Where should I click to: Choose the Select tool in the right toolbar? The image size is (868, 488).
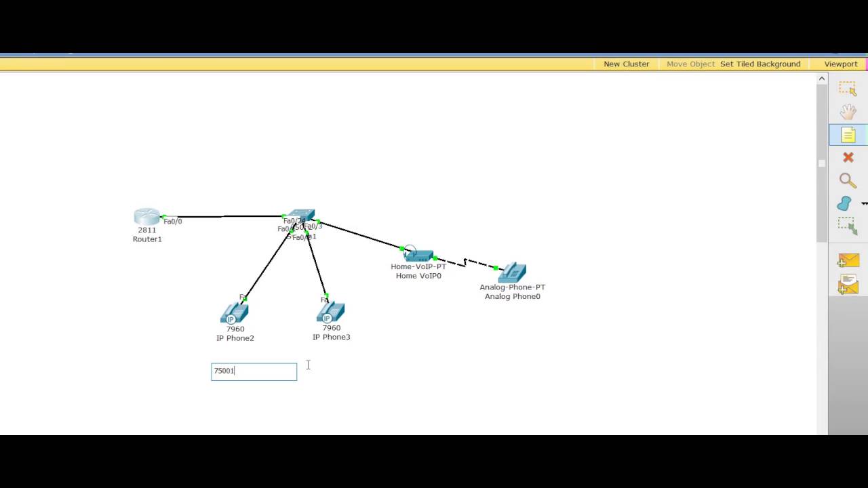[848, 89]
